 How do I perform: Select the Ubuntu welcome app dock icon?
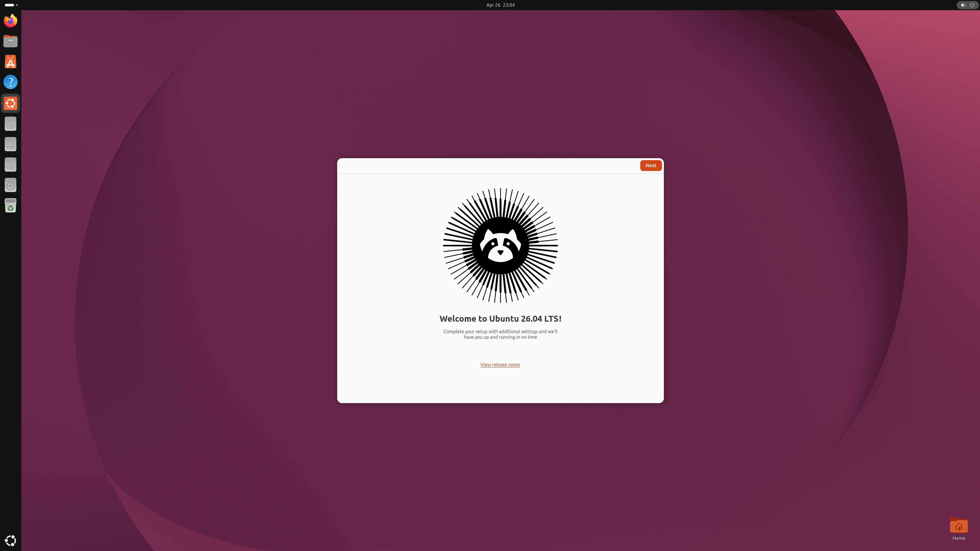click(x=10, y=103)
